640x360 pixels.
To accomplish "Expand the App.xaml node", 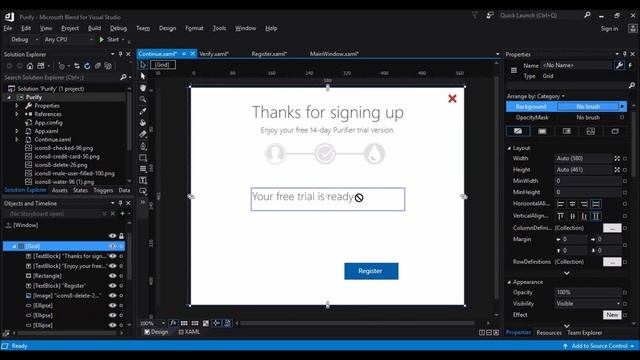I will [x=17, y=131].
